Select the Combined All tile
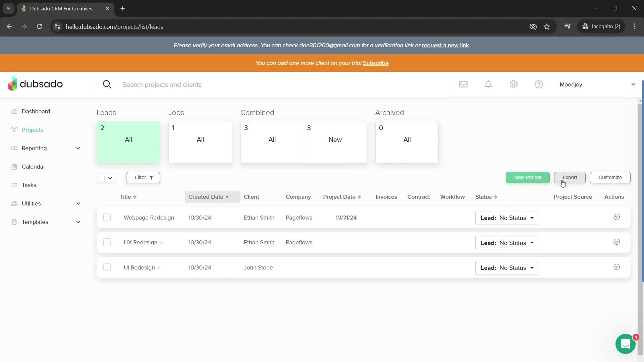Image resolution: width=644 pixels, height=362 pixels. coord(272,142)
